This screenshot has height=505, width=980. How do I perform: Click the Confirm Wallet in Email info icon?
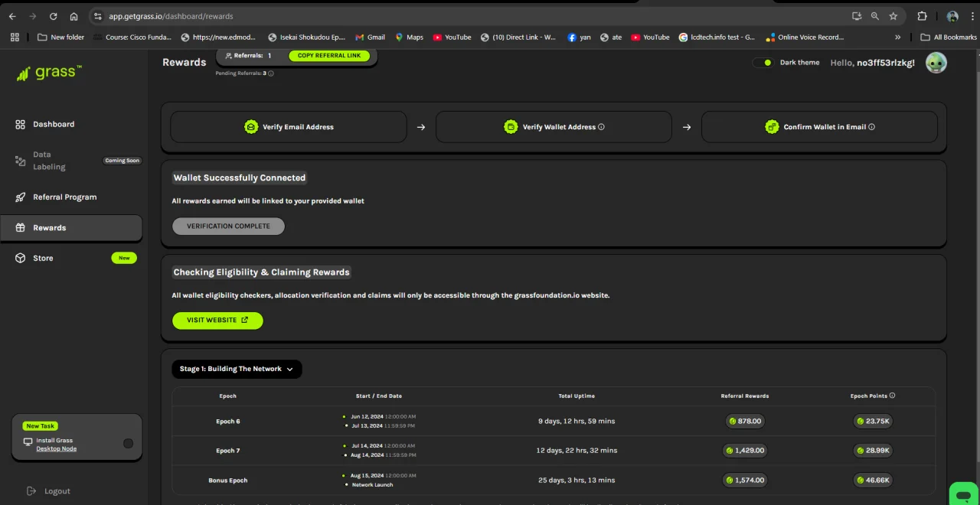(x=871, y=127)
